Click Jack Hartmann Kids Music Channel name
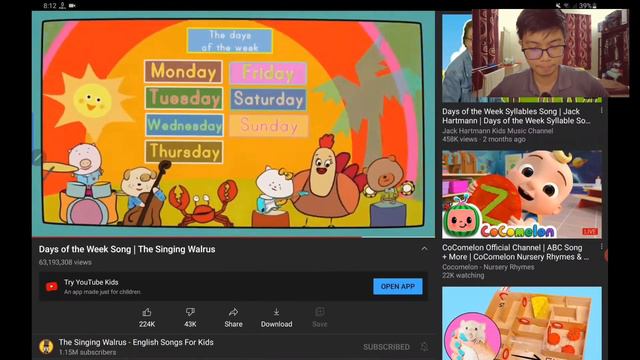The image size is (640, 360). click(x=498, y=131)
